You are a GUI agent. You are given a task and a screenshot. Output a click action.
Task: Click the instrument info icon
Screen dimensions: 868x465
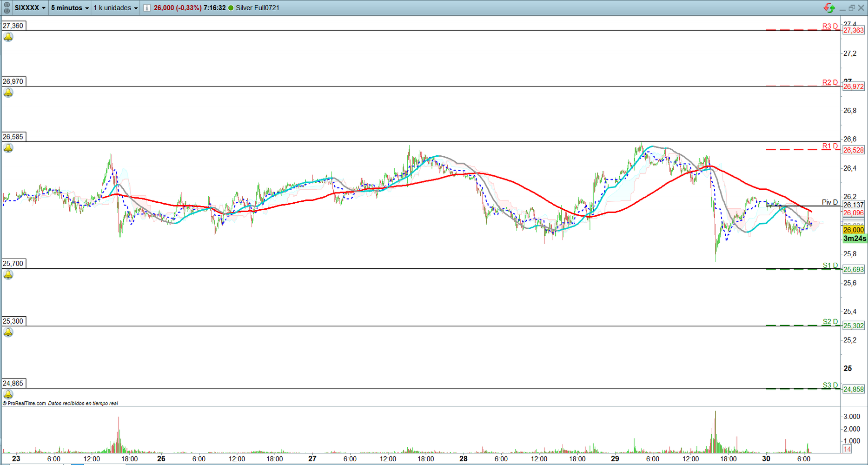click(x=147, y=8)
